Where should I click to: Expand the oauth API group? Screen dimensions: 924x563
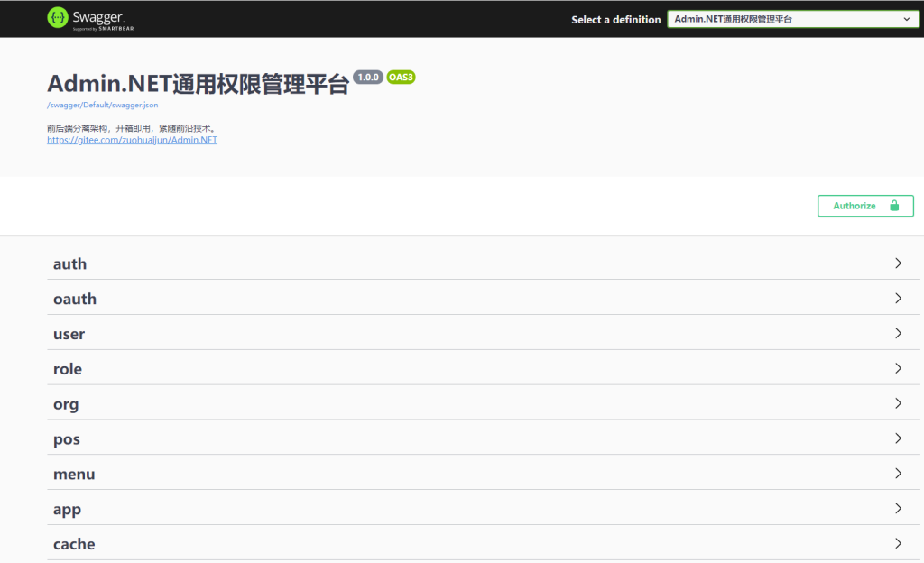[75, 299]
